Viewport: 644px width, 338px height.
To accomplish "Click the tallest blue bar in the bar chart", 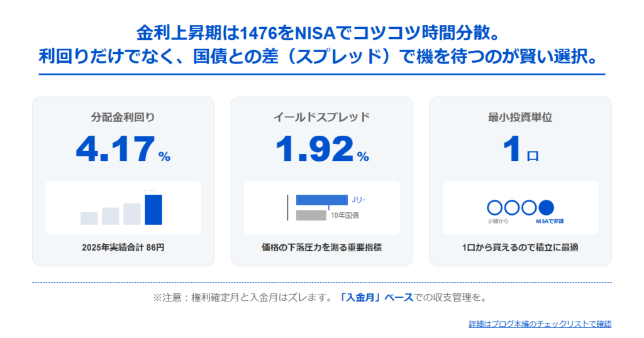I will coord(153,209).
